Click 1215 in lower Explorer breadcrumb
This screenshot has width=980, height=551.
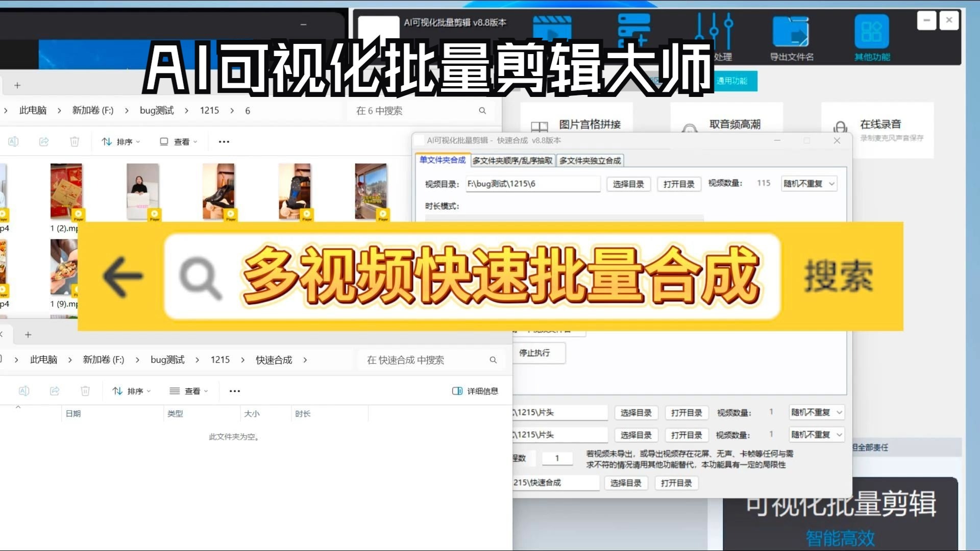point(220,360)
